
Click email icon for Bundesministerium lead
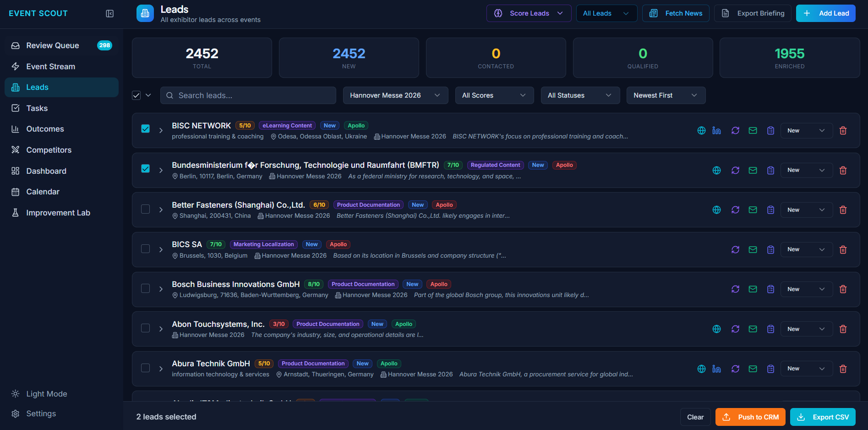(x=753, y=171)
